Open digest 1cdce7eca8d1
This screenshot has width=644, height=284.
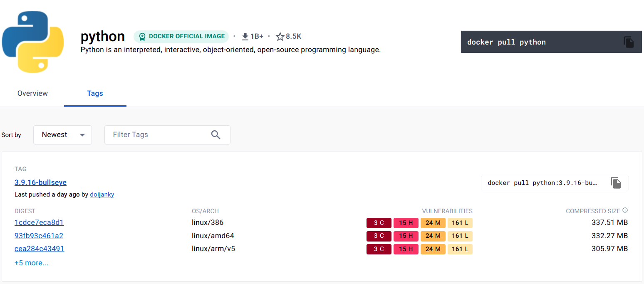tap(39, 222)
